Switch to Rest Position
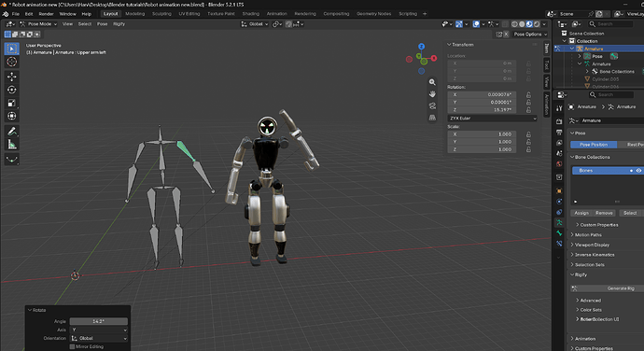Screen dimensions: 644x351 pyautogui.click(x=631, y=145)
